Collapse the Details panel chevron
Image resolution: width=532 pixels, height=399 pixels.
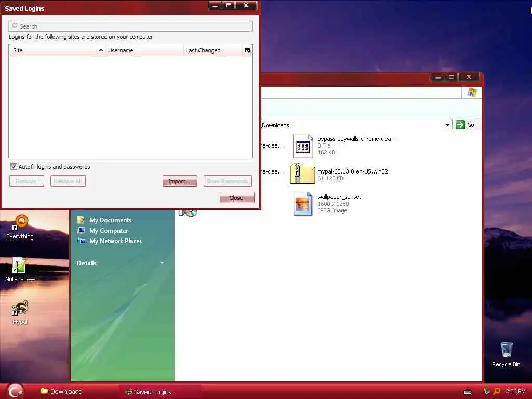(162, 263)
